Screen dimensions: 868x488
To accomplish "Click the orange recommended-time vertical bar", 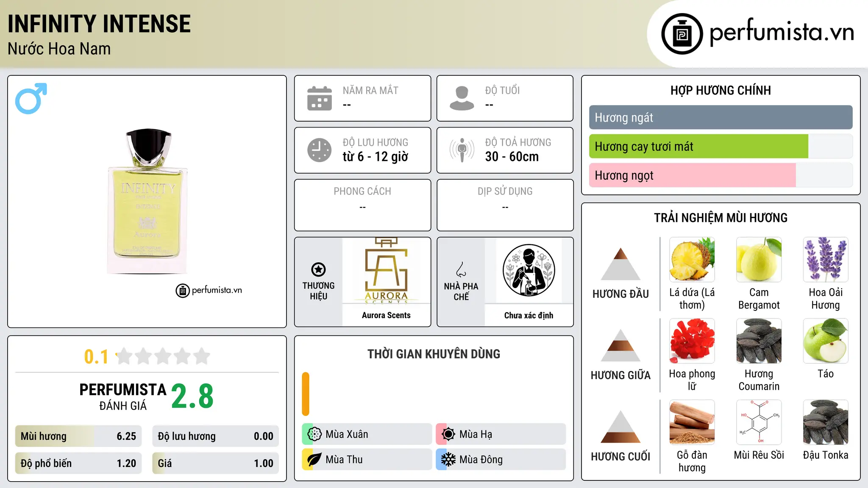I will (x=306, y=394).
